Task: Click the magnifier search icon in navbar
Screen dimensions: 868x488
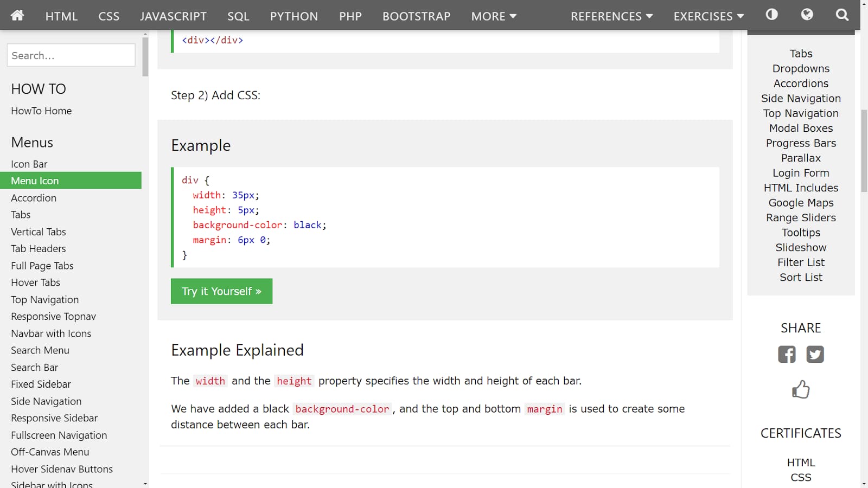Action: [842, 15]
